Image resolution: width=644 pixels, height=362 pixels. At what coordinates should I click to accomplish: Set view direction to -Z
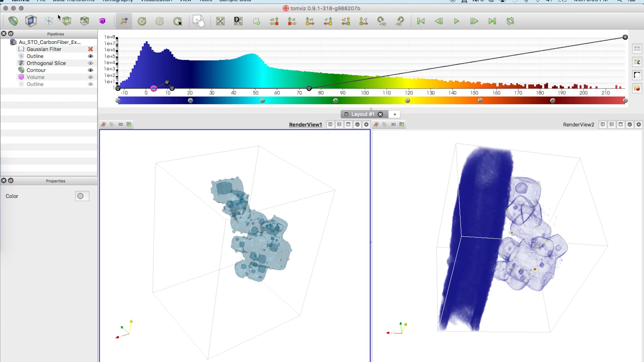click(363, 21)
